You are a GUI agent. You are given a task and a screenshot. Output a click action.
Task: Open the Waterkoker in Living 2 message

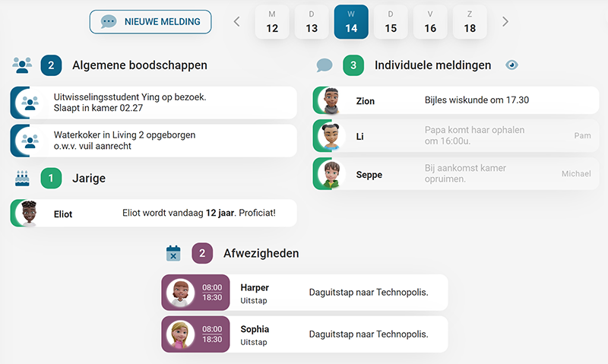[x=160, y=141]
